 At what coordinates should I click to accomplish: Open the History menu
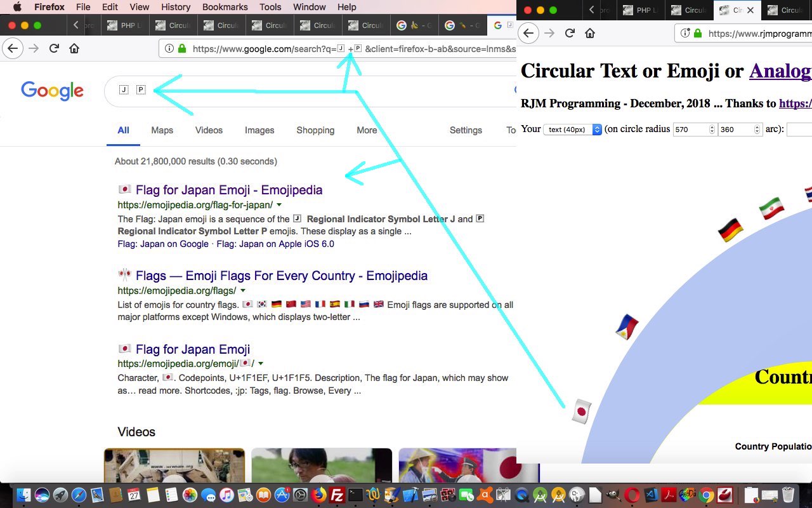176,7
